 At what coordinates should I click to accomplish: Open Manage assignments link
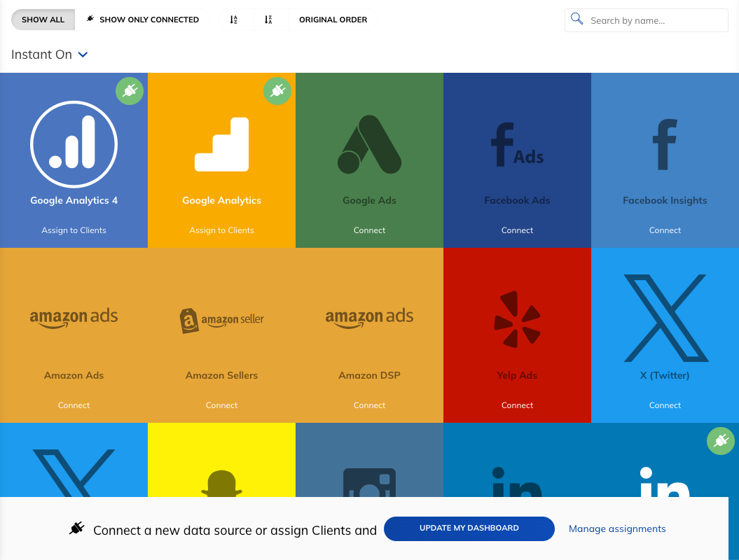617,529
